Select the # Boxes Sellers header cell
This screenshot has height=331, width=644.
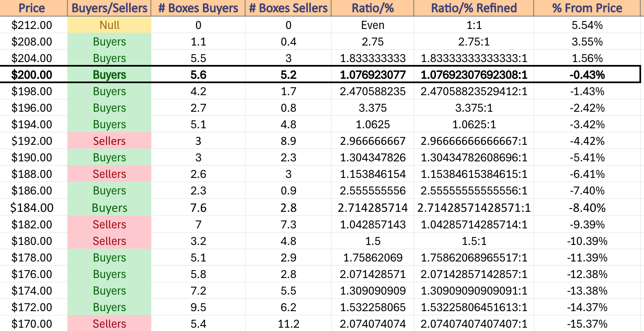click(288, 8)
